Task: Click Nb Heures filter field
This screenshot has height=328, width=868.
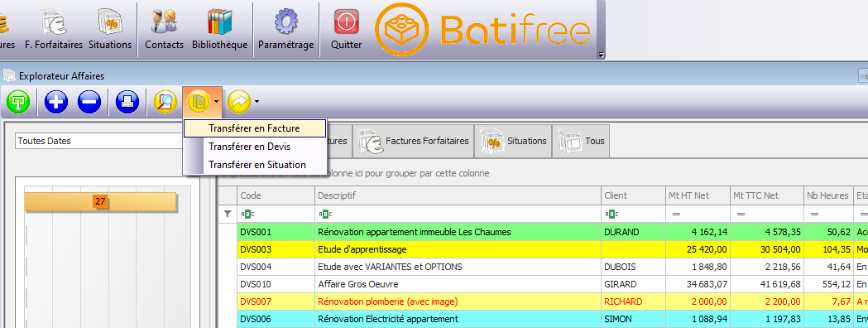Action: [x=828, y=214]
